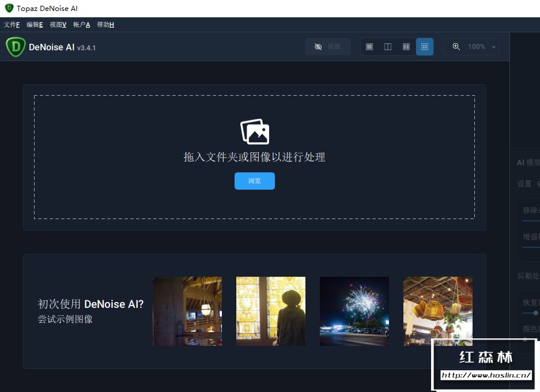This screenshot has width=540, height=392.
Task: Click the Topaz DeNoise AI title bar icon
Action: click(x=9, y=8)
